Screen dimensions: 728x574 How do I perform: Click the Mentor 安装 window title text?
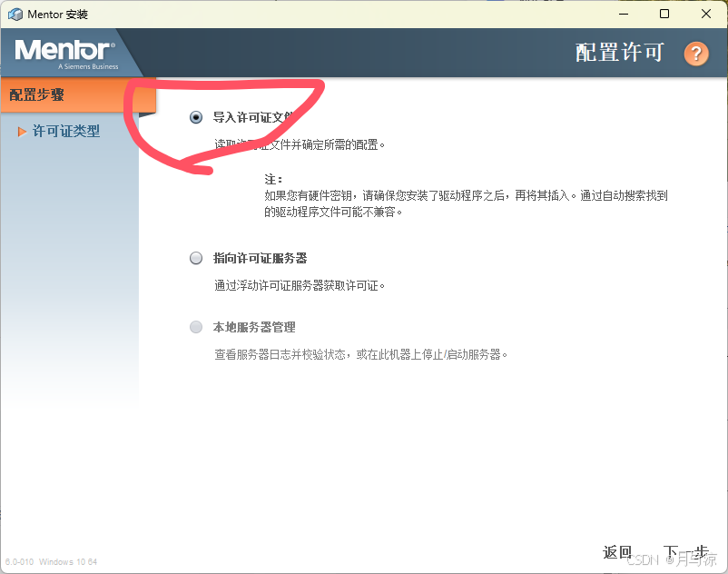tap(57, 15)
